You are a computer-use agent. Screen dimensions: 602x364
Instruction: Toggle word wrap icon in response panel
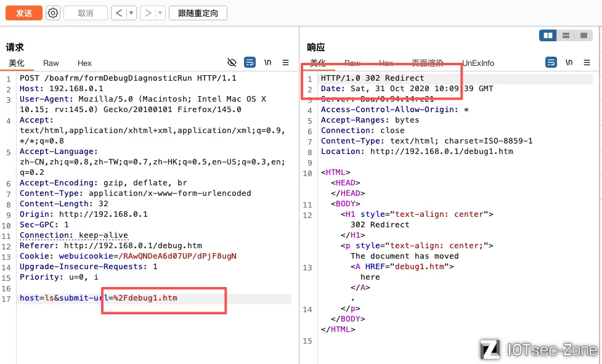(551, 63)
